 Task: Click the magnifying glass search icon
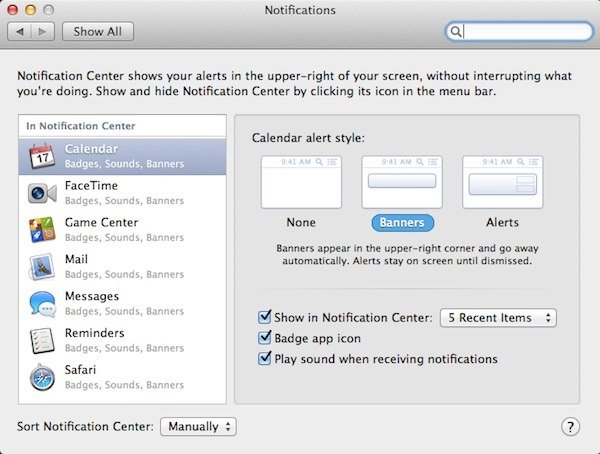click(455, 31)
